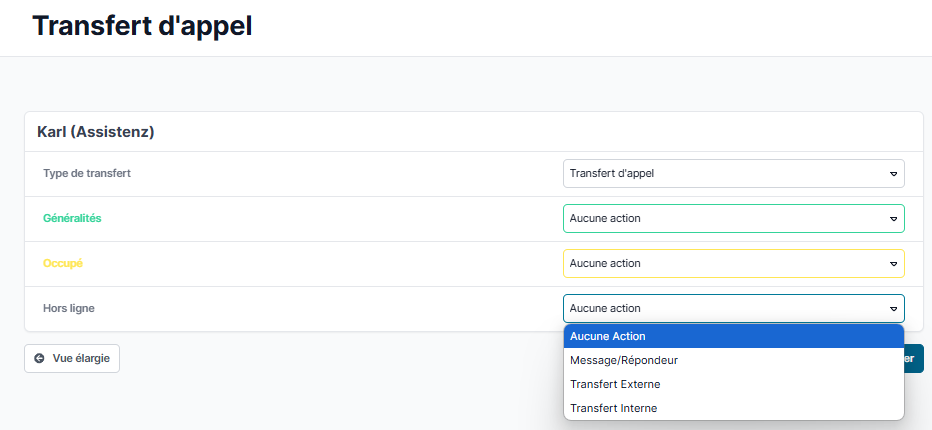
Task: Select the Aucune Action option
Action: pyautogui.click(x=733, y=336)
